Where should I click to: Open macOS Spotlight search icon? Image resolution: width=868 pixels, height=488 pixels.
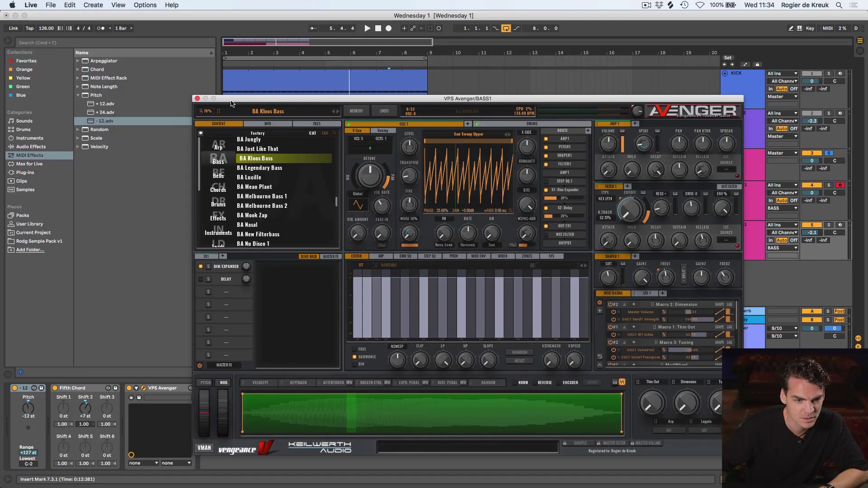click(x=839, y=5)
